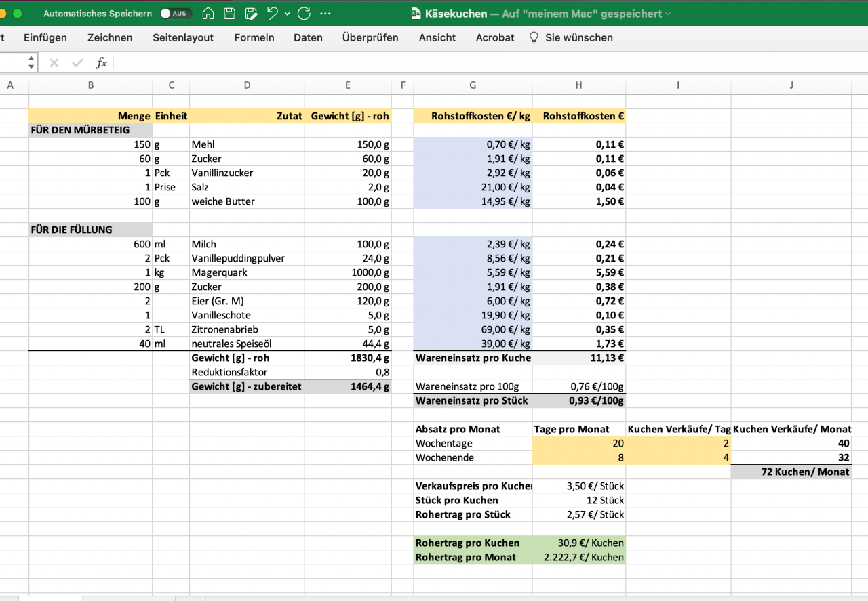This screenshot has height=601, width=868.
Task: Open the Daten ribbon tab
Action: pyautogui.click(x=308, y=37)
